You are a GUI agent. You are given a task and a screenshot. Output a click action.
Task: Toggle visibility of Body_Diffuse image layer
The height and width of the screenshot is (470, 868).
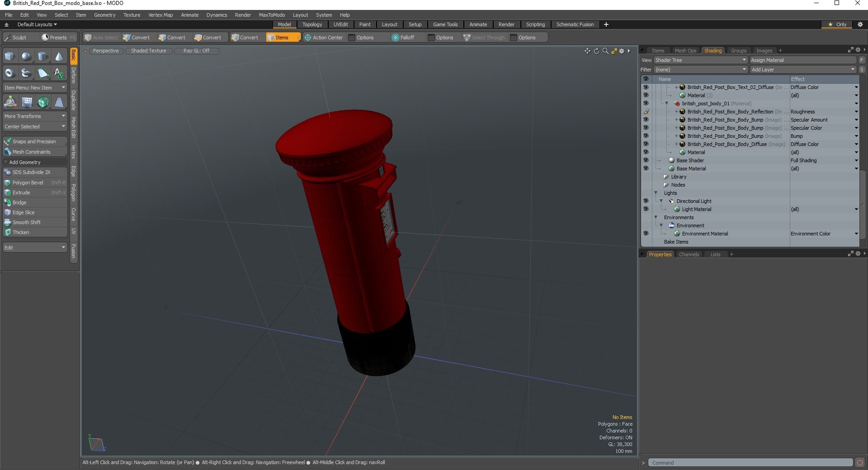coord(646,144)
